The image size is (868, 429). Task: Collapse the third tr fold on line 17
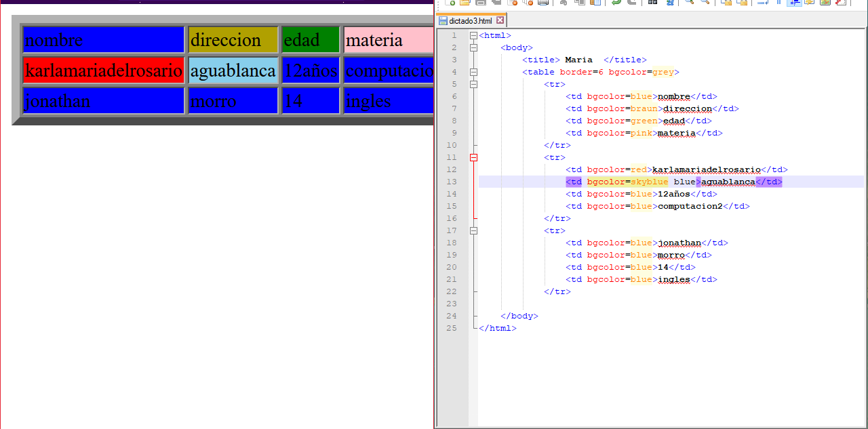[473, 230]
